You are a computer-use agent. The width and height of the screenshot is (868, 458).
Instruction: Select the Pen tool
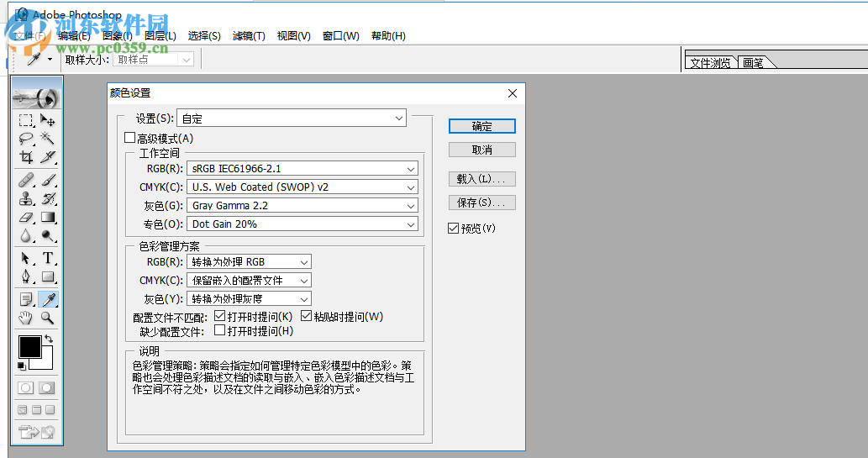point(25,276)
